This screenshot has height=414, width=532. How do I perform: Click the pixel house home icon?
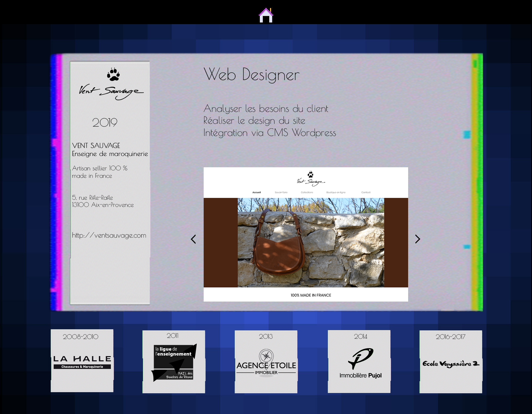(266, 15)
